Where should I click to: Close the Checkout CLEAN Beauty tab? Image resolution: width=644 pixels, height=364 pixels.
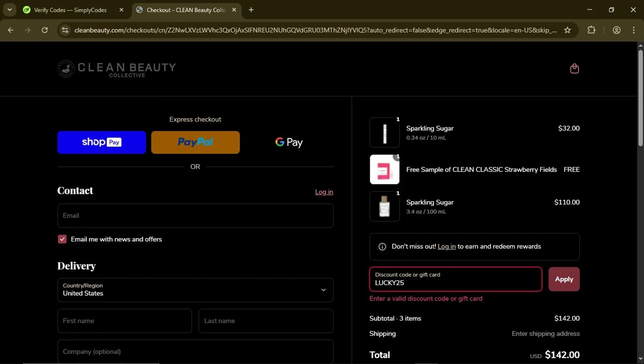click(x=234, y=10)
